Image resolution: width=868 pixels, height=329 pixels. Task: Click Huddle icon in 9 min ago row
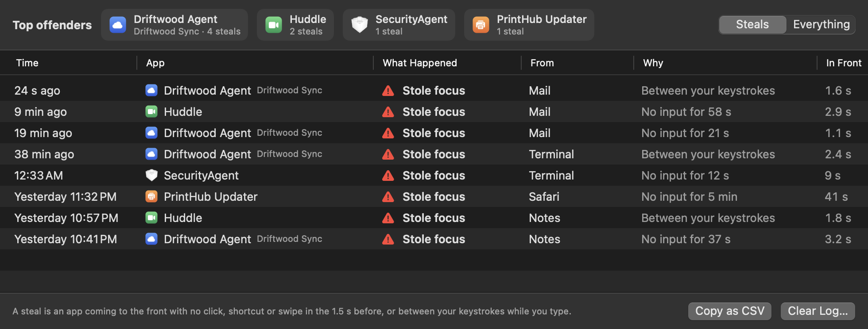(151, 111)
